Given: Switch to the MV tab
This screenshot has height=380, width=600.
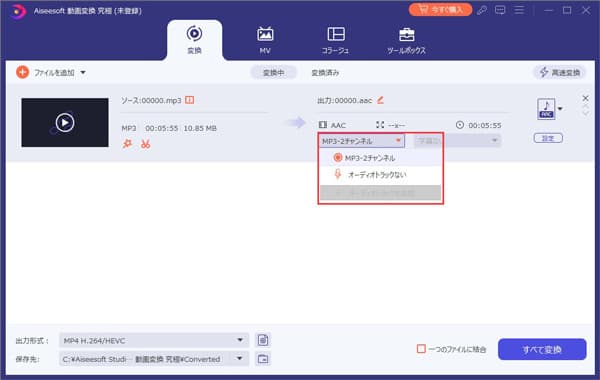Looking at the screenshot, I should pyautogui.click(x=265, y=40).
